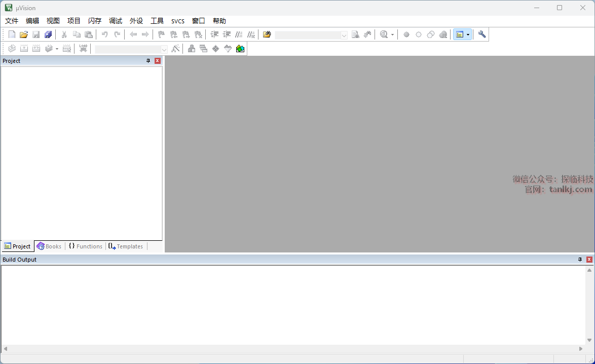The image size is (595, 364).
Task: Switch to the Templates tab
Action: [126, 246]
